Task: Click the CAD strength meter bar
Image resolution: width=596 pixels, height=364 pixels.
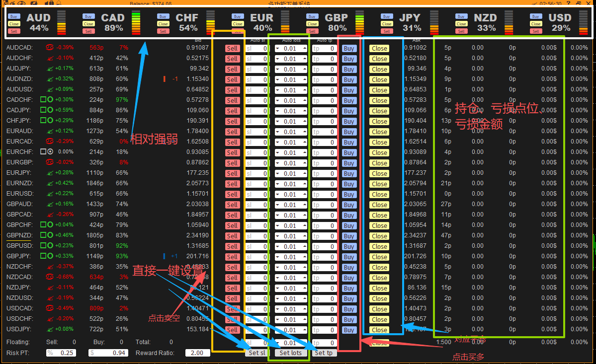Action: coord(136,23)
